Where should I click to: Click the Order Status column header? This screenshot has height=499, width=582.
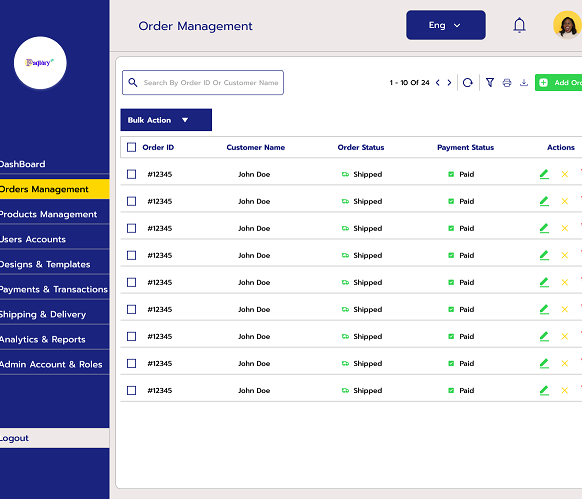tap(361, 147)
